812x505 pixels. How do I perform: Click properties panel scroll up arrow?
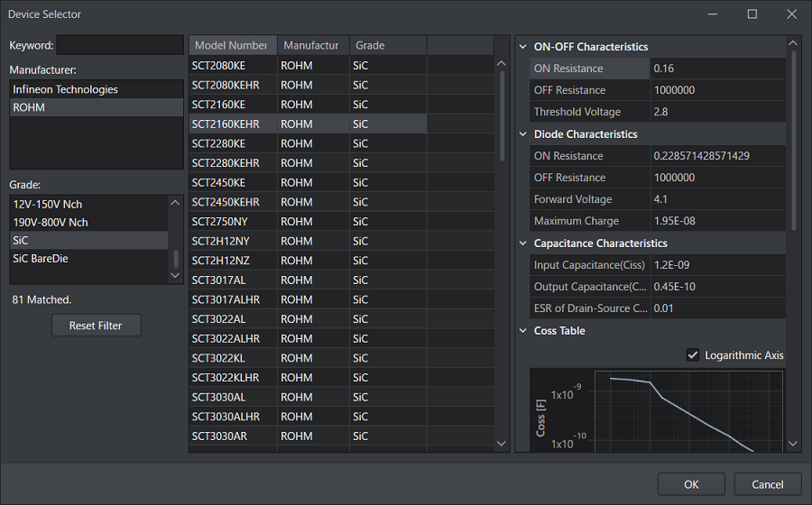(793, 43)
